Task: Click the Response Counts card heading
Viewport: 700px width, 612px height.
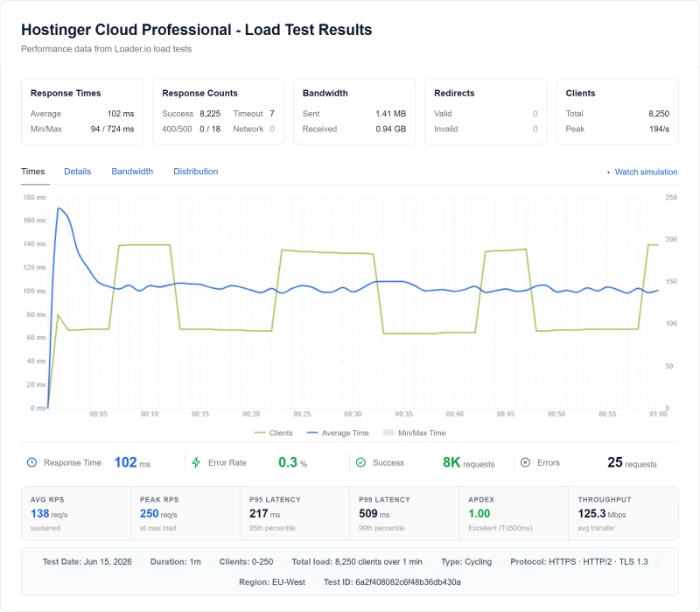Action: 199,93
